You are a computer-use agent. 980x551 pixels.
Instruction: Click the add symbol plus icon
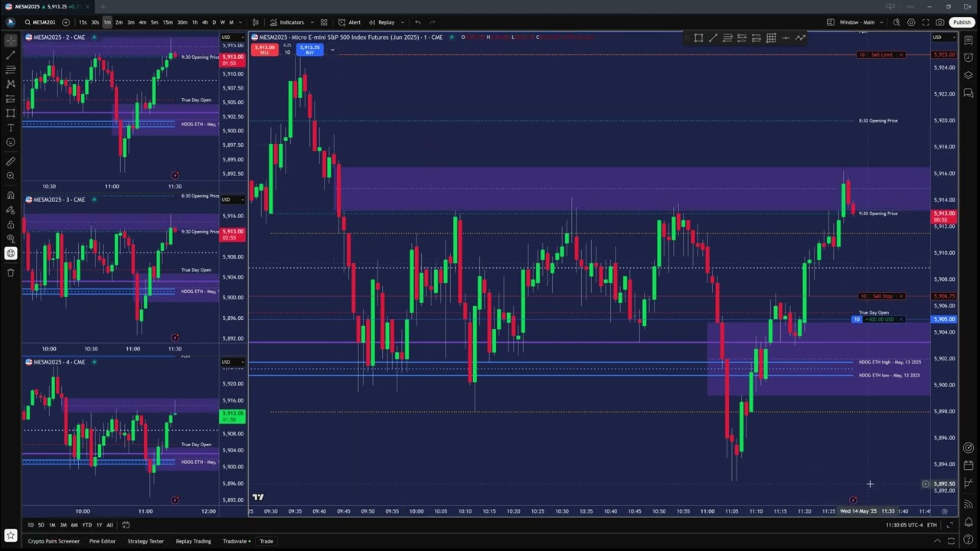[66, 22]
